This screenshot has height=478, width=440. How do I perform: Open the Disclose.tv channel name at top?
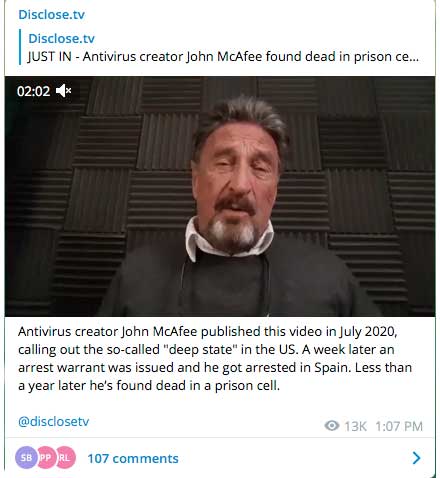coord(52,15)
